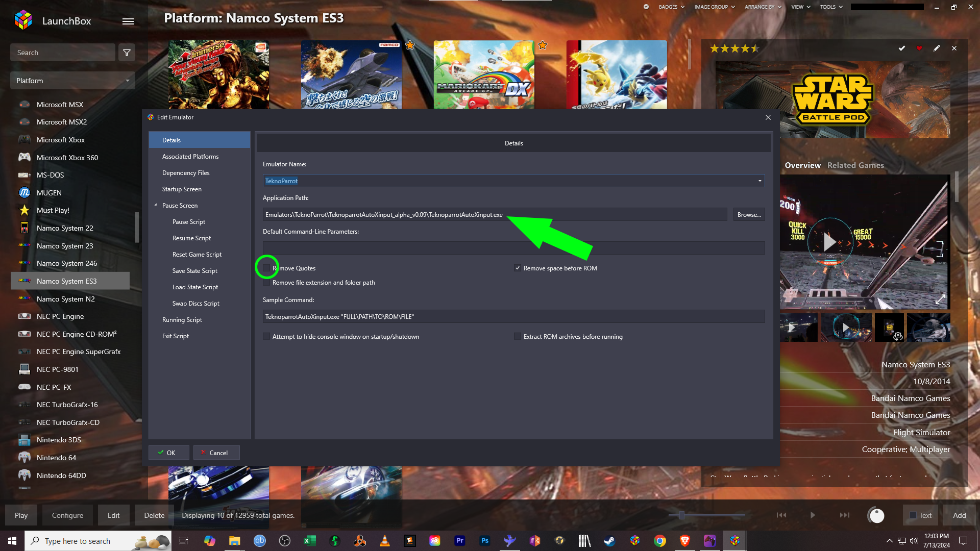Collapse the Pause Screen tree node
Screen dimensions: 980x551
[156, 205]
